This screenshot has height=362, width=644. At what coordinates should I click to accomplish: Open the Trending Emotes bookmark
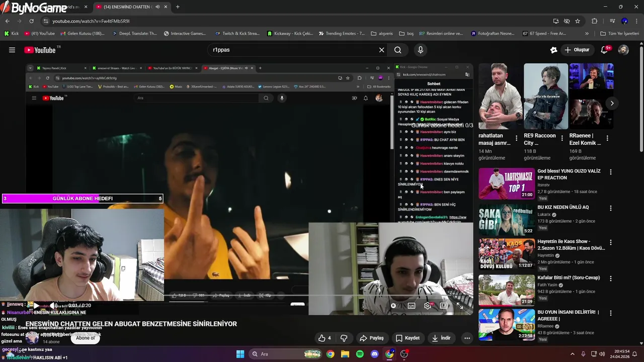pos(342,34)
